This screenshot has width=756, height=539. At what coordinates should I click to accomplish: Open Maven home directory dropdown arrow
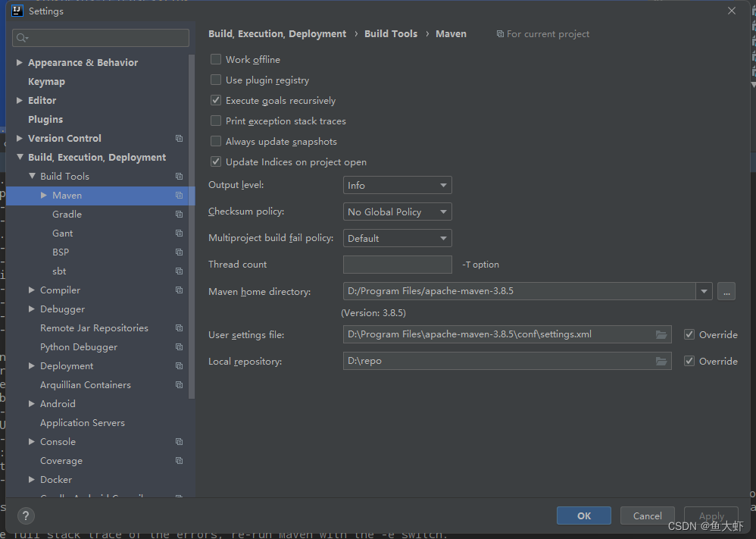point(704,291)
